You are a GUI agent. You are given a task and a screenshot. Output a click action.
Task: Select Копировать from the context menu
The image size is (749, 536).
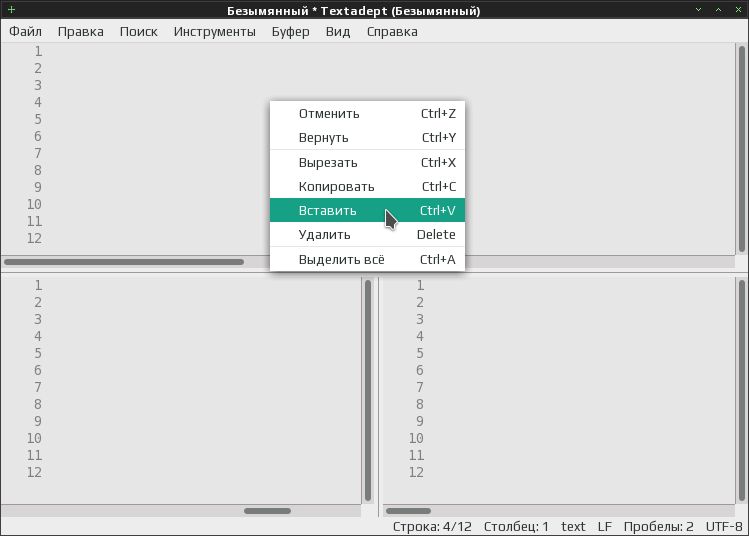367,186
